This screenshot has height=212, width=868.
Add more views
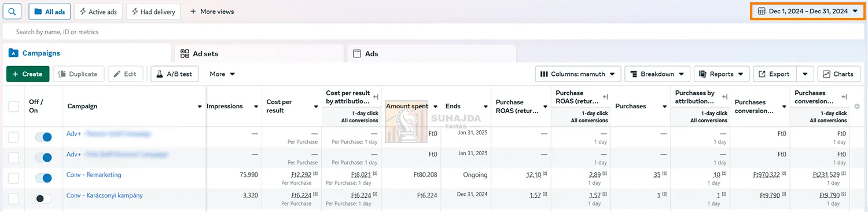212,12
